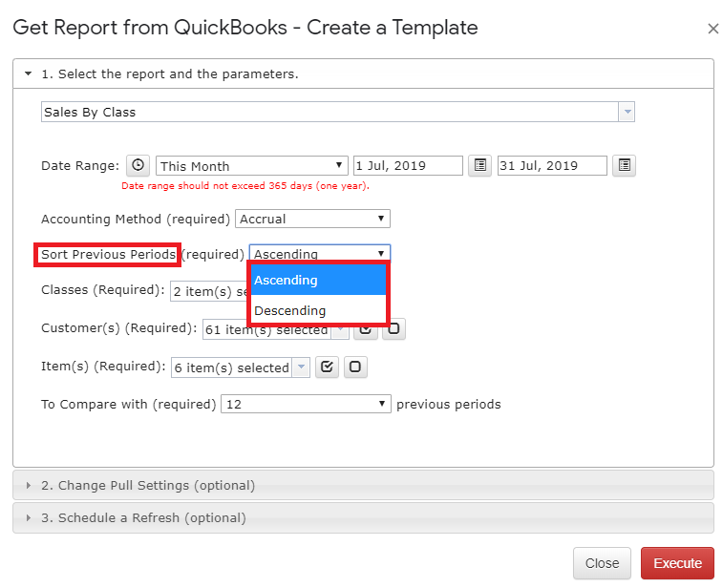The height and width of the screenshot is (588, 723).
Task: Collapse Select the report and parameters section
Action: (169, 73)
